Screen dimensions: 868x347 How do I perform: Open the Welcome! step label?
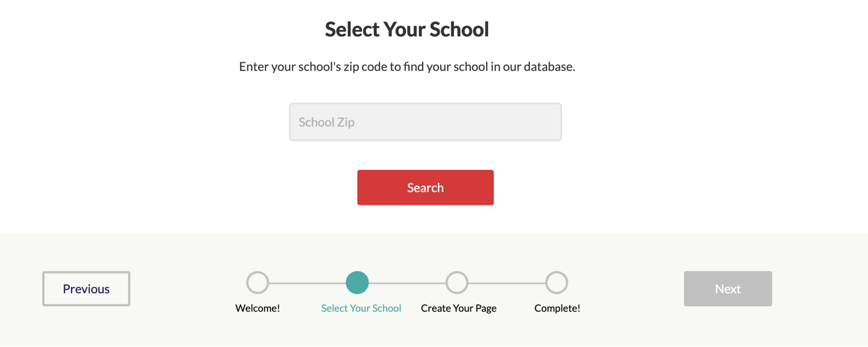[258, 308]
